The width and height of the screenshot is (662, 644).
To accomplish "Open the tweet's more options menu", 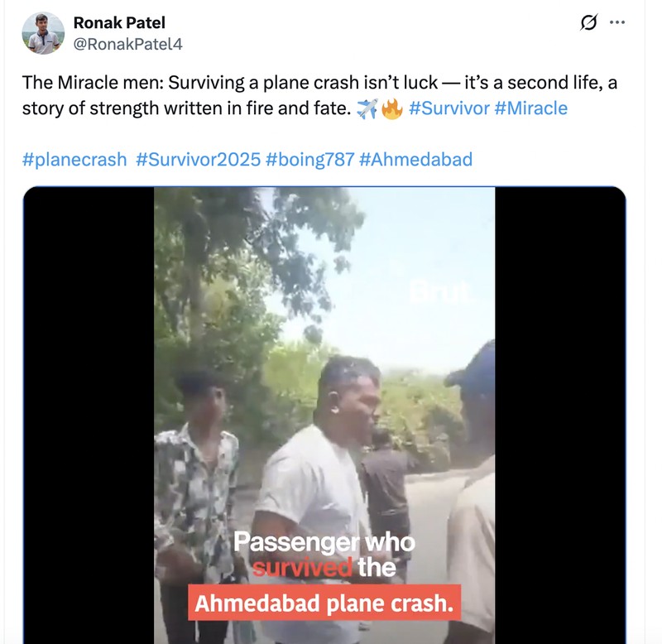I will point(616,23).
